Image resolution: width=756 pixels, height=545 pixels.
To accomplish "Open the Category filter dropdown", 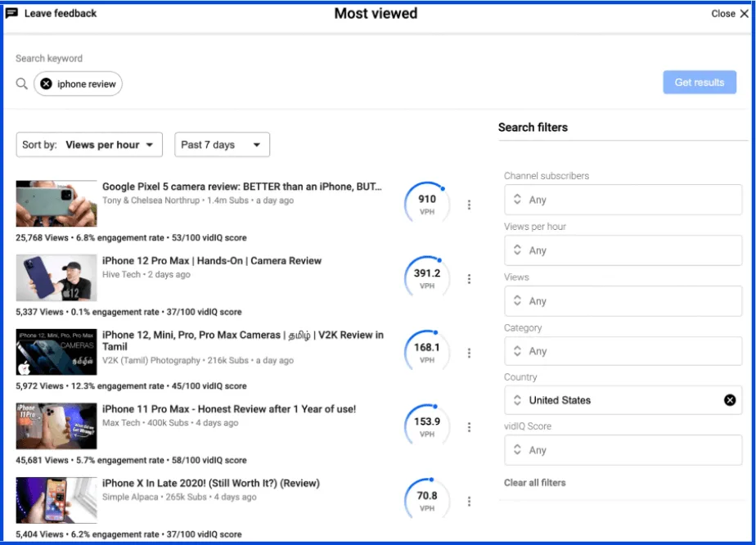I will 623,351.
